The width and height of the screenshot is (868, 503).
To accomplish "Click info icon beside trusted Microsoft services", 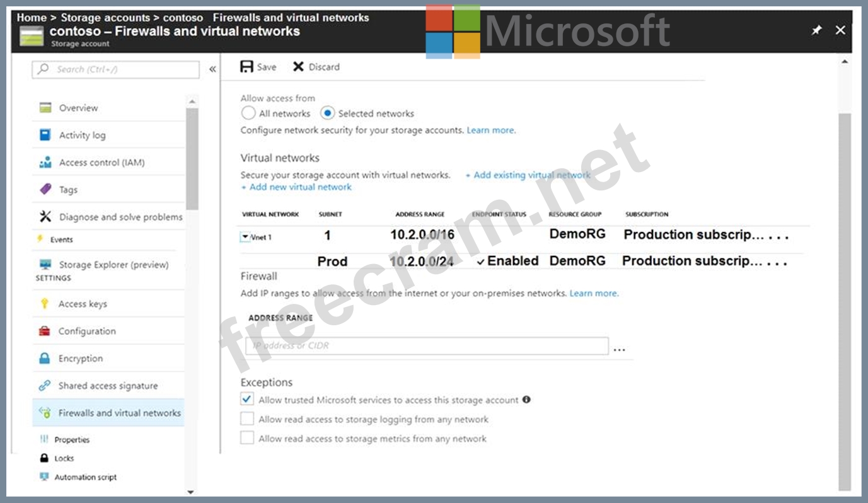I will click(526, 400).
